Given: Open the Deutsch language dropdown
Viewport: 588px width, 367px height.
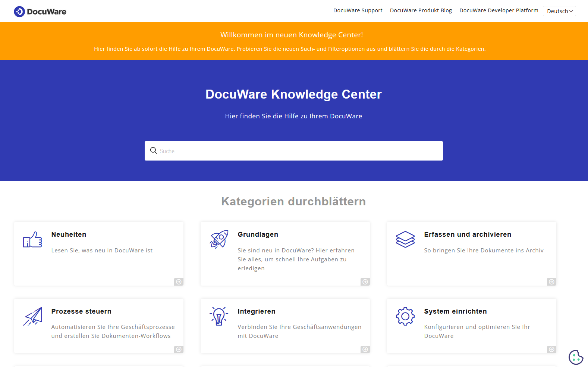Looking at the screenshot, I should 559,11.
